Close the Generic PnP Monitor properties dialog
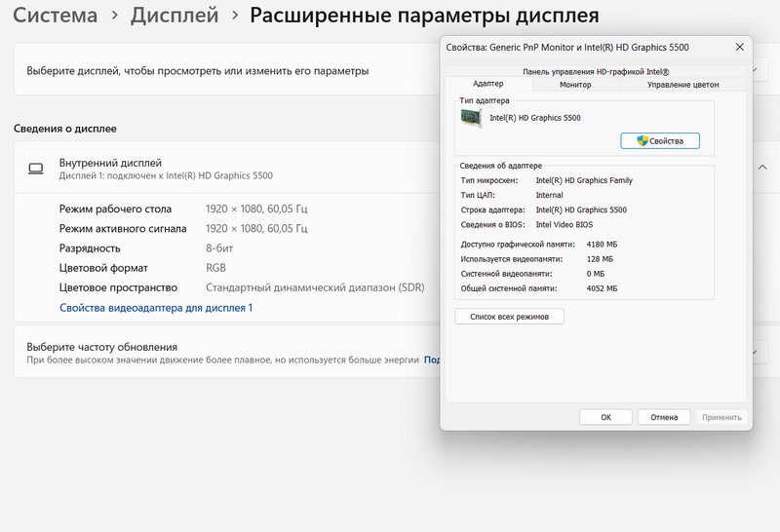This screenshot has width=780, height=532. pyautogui.click(x=738, y=48)
